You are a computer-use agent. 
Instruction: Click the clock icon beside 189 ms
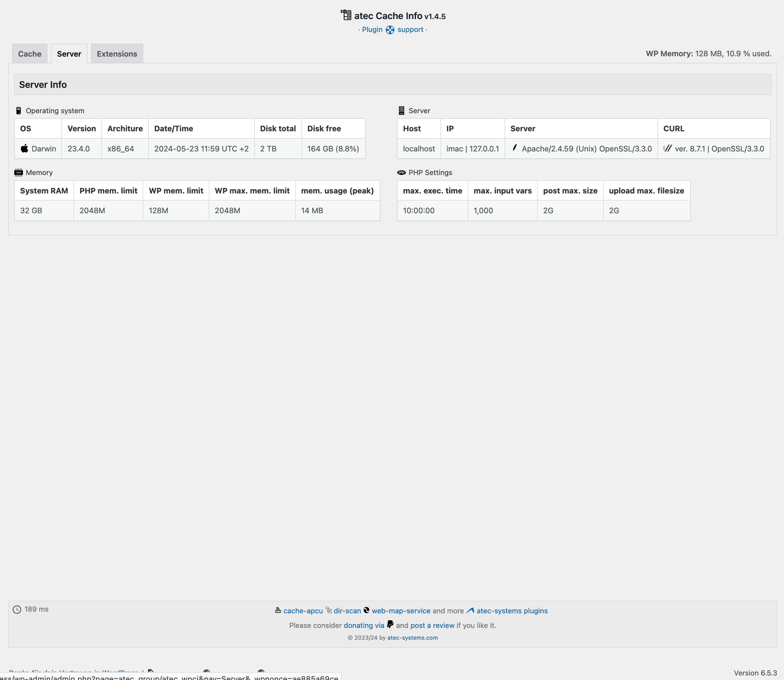tap(17, 609)
